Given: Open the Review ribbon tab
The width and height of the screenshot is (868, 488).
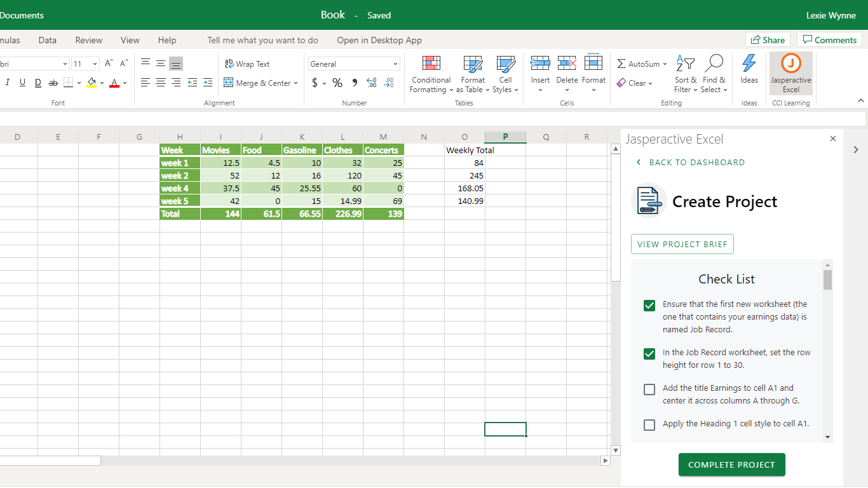Looking at the screenshot, I should (x=88, y=40).
